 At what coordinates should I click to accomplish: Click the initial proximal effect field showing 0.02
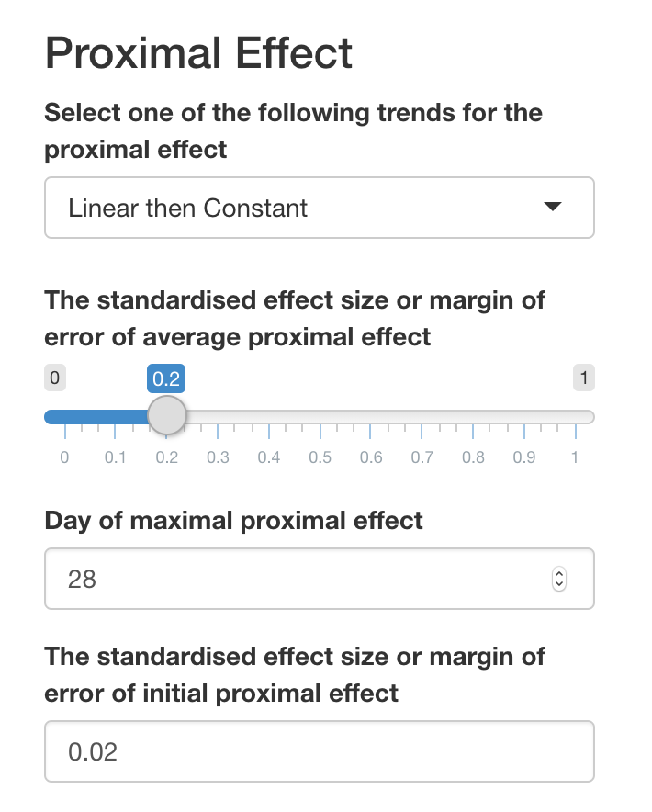click(x=319, y=751)
